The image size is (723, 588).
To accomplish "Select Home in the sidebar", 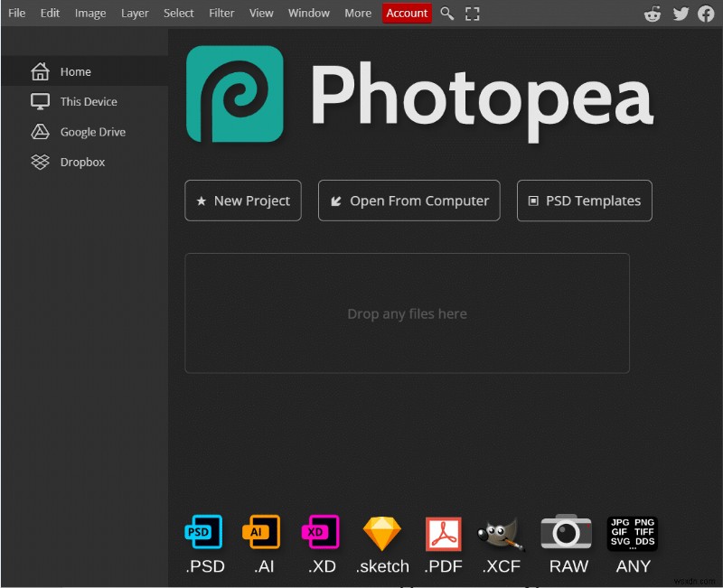I will click(x=84, y=71).
